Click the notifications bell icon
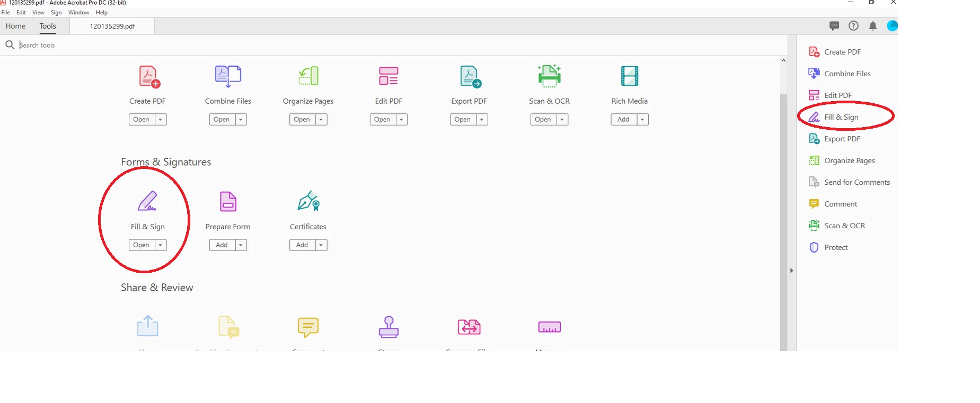980x403 pixels. tap(873, 25)
